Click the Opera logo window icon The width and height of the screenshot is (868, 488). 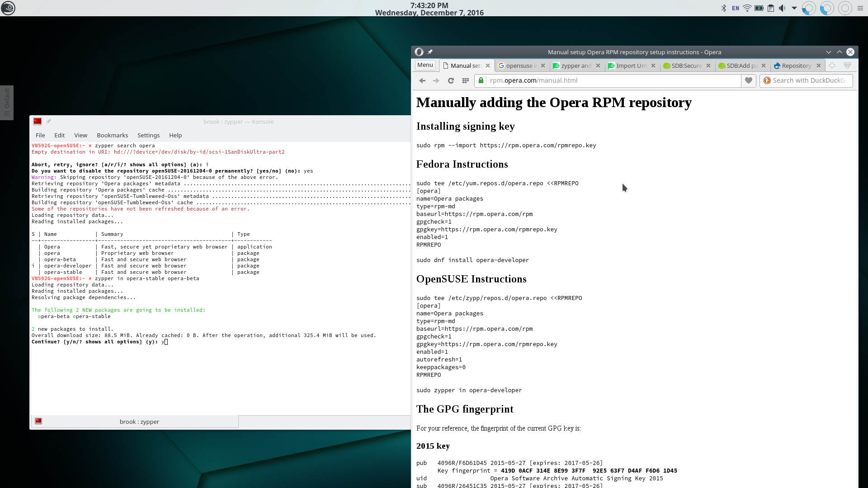pyautogui.click(x=419, y=52)
